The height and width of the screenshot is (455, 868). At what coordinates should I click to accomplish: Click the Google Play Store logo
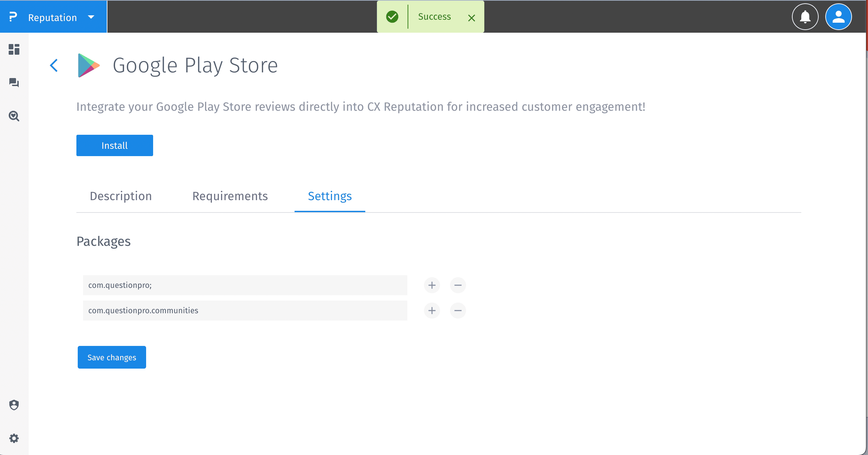coord(89,65)
